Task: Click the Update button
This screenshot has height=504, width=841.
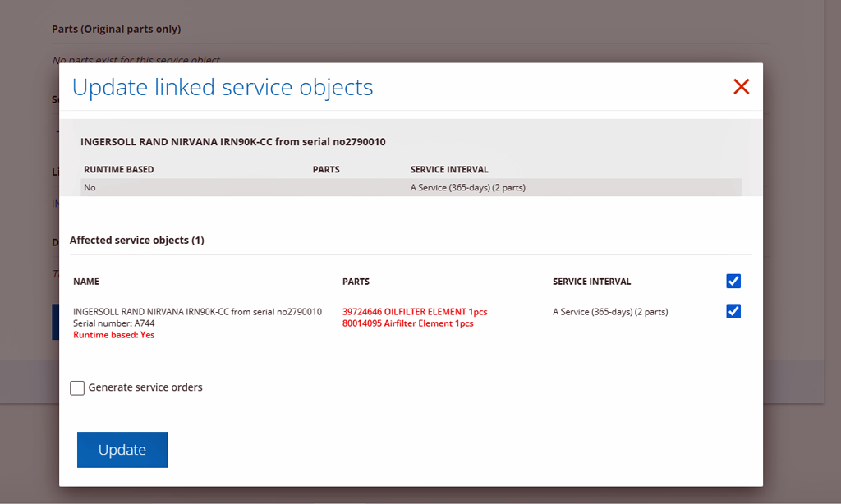Action: tap(122, 449)
